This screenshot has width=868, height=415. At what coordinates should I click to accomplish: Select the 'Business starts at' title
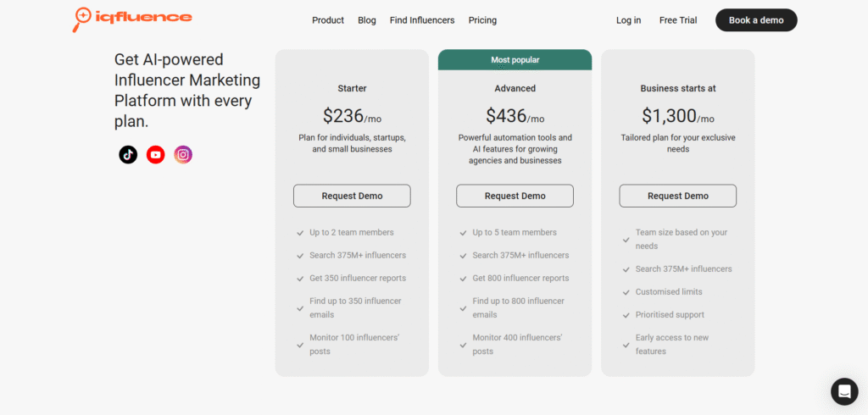(677, 88)
